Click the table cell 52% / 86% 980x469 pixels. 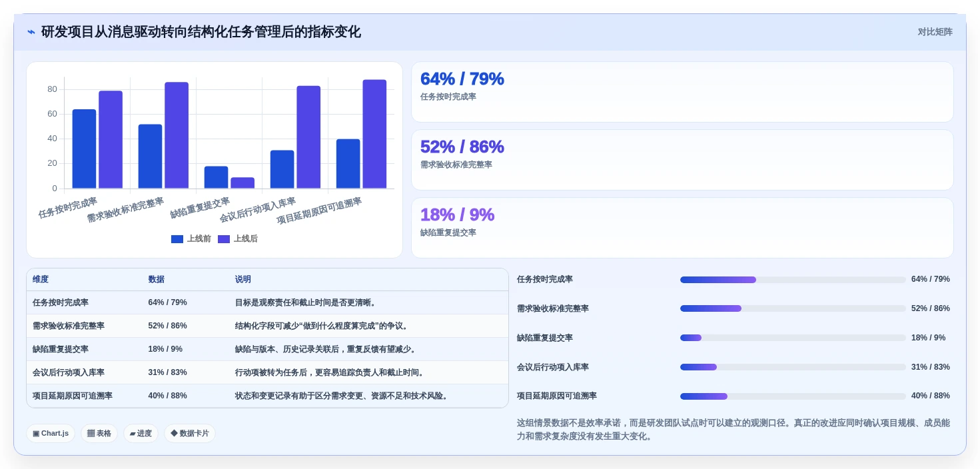click(x=168, y=326)
